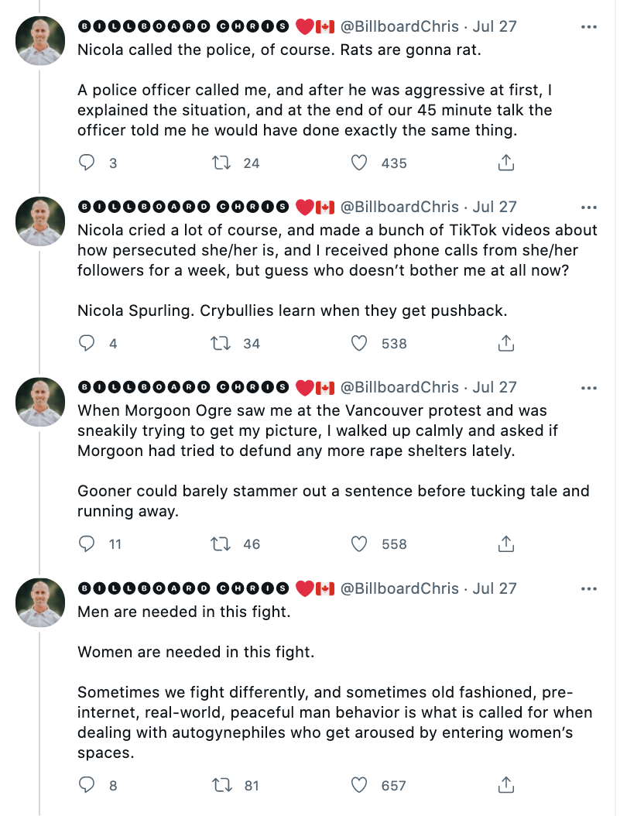The width and height of the screenshot is (644, 816).
Task: Reply to the Vancouver protest tweet
Action: point(87,543)
